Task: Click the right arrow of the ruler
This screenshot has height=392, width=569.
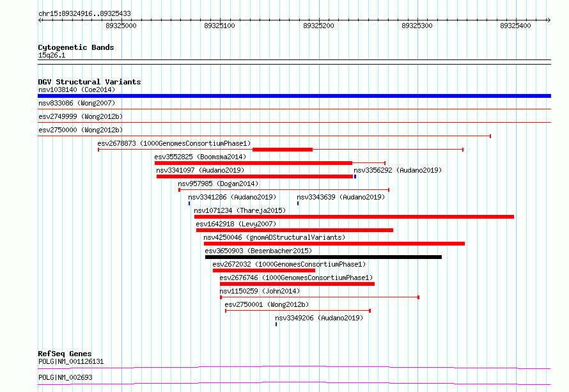Action: point(549,20)
